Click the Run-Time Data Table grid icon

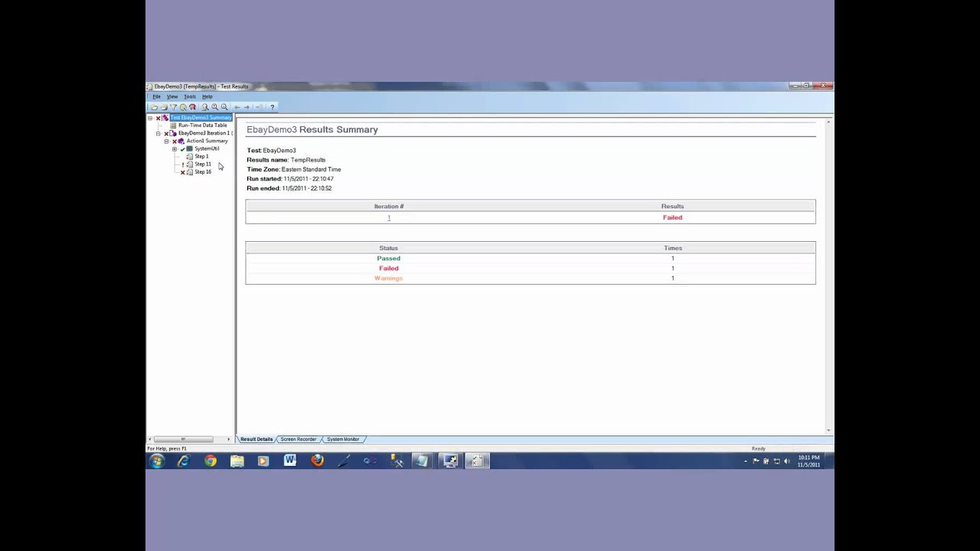click(x=173, y=126)
